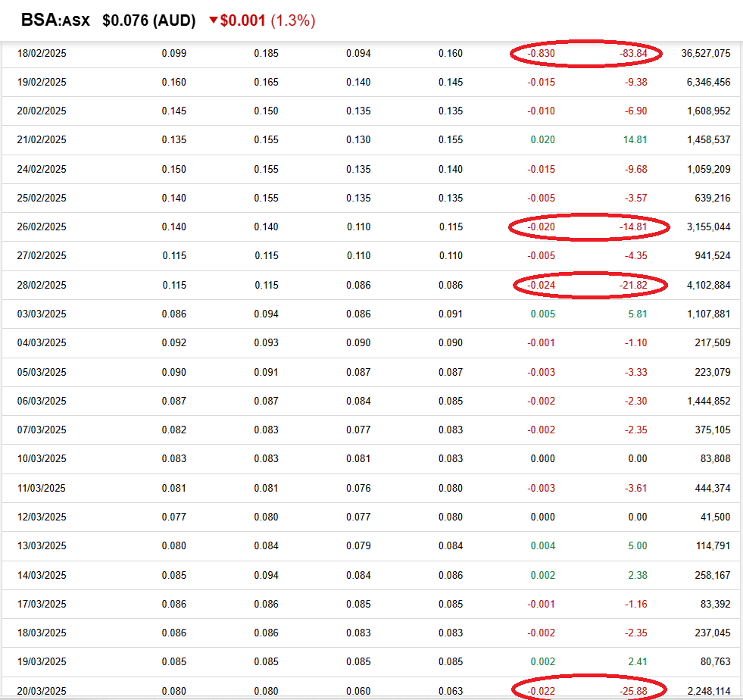Click the BSA:ASX ticker symbol heading
This screenshot has width=743, height=700.
coord(55,20)
